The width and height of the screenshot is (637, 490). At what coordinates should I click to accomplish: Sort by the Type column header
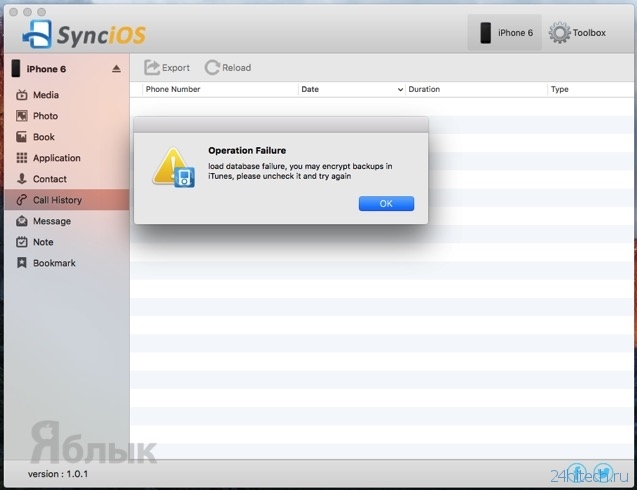tap(591, 89)
